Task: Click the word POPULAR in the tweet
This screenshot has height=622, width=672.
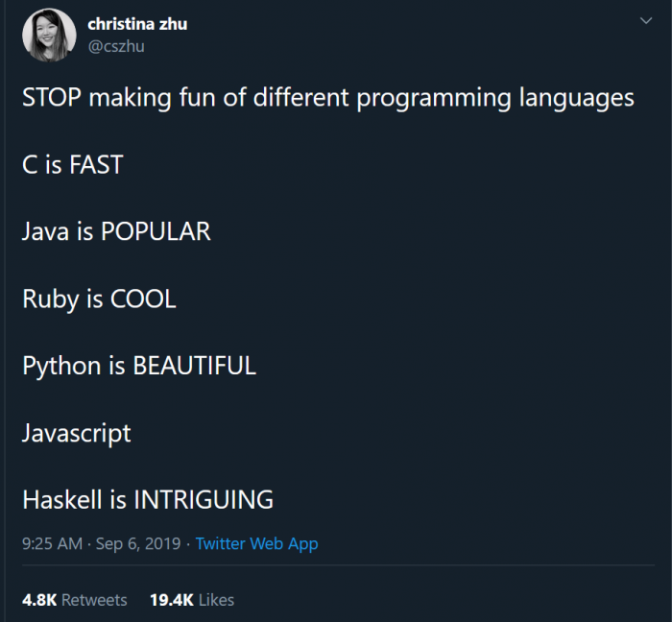Action: [156, 231]
